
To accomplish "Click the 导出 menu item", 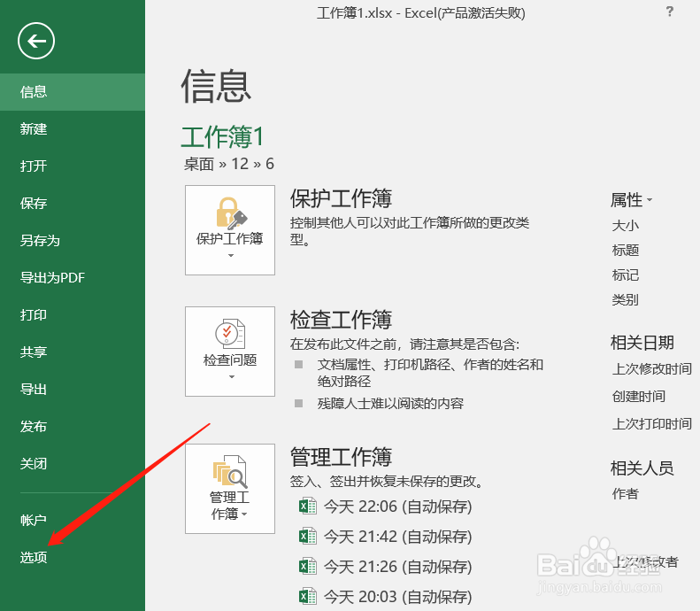I will 73,389.
